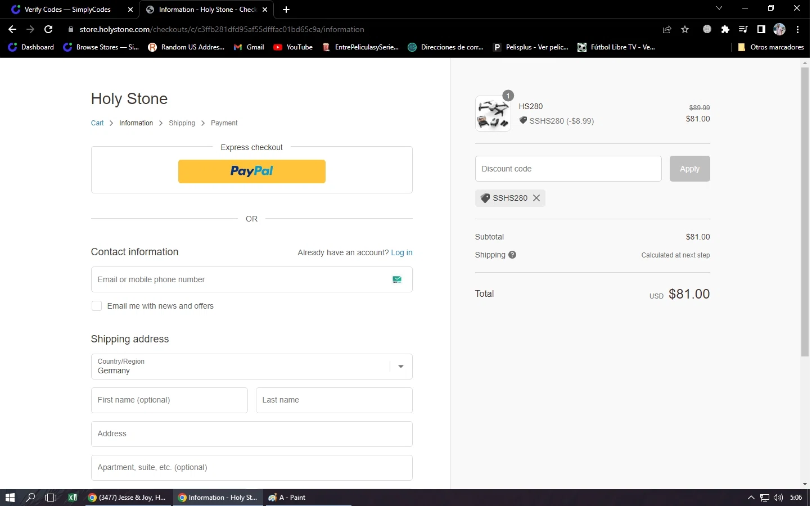Focus the Last name field
Image resolution: width=812 pixels, height=506 pixels.
[334, 400]
